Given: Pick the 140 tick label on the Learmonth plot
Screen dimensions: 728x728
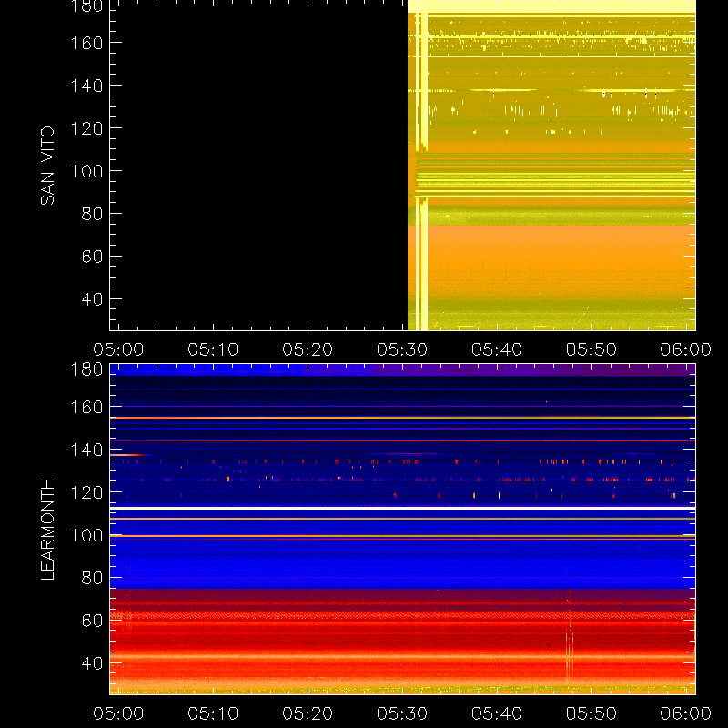Looking at the screenshot, I should pos(86,450).
